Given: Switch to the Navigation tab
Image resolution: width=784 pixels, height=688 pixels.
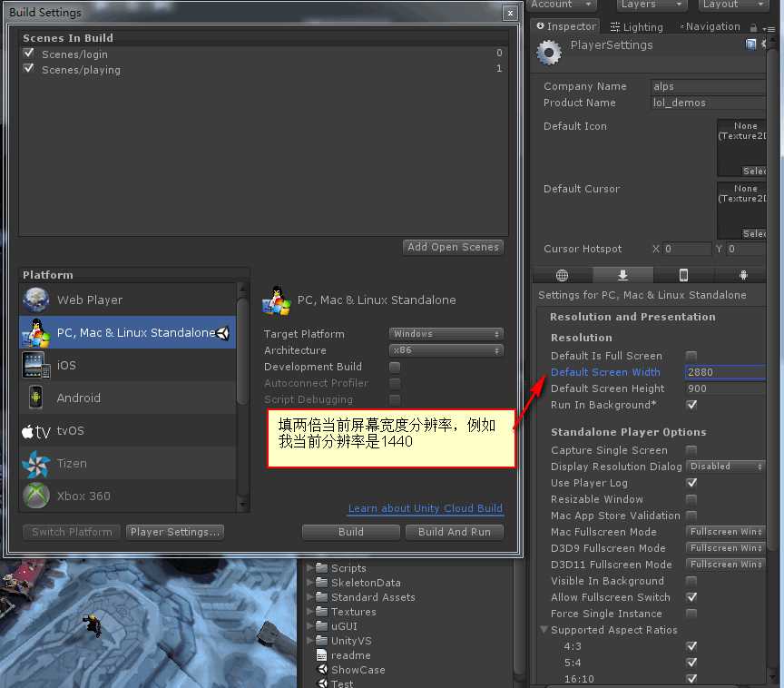Looking at the screenshot, I should (x=710, y=26).
